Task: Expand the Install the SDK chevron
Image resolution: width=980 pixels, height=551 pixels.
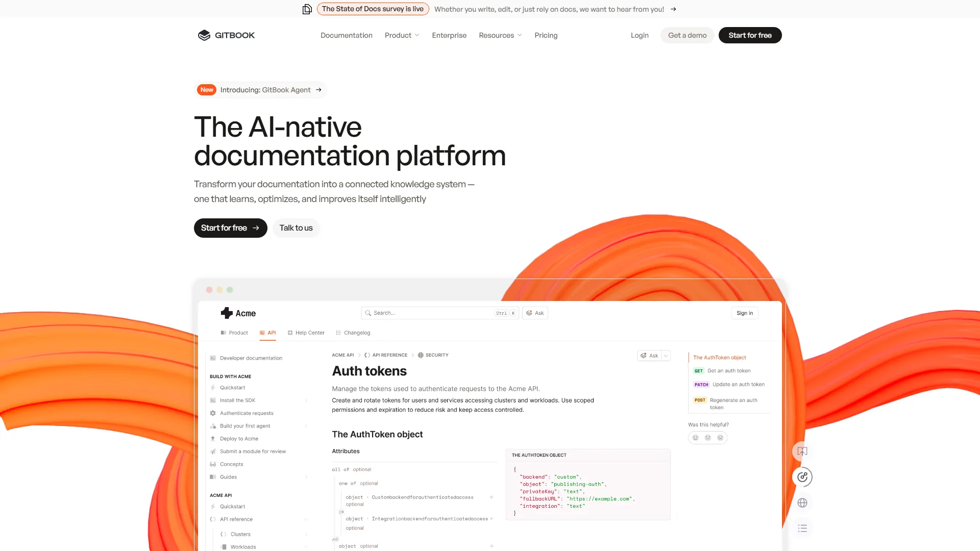Action: coord(306,400)
